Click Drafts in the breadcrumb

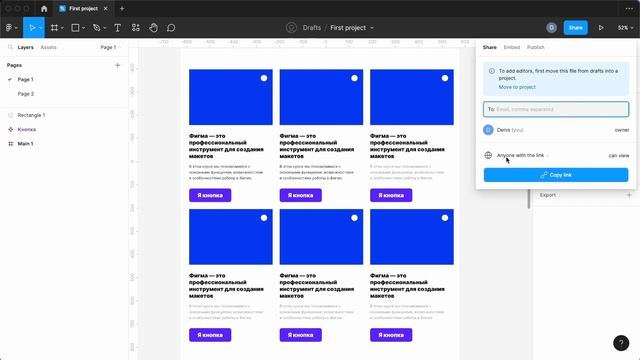[311, 28]
